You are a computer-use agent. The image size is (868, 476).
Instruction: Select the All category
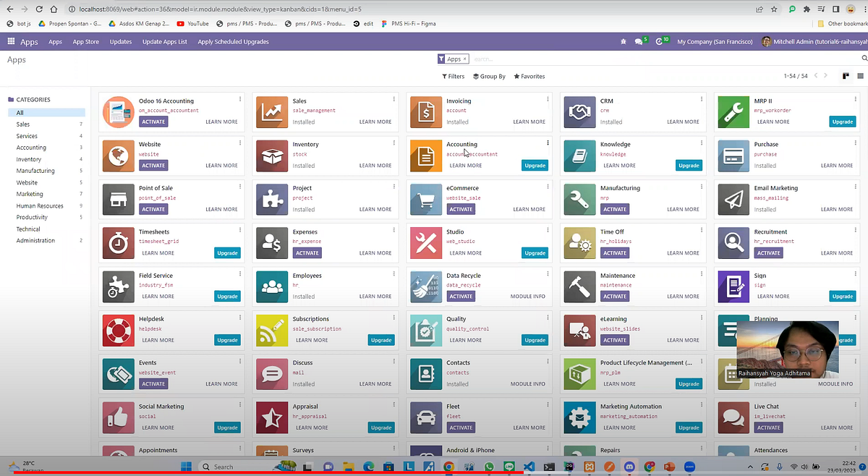click(46, 113)
